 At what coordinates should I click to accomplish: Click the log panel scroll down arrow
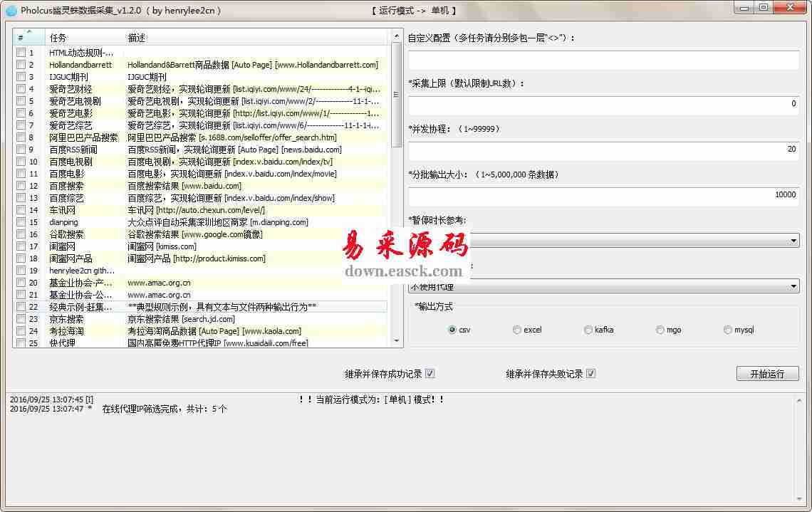[801, 498]
